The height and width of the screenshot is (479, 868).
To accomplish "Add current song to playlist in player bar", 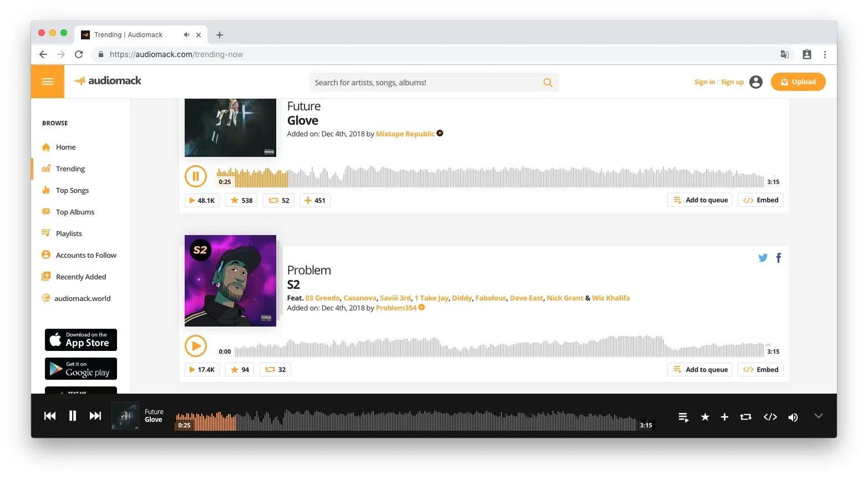I will click(724, 417).
